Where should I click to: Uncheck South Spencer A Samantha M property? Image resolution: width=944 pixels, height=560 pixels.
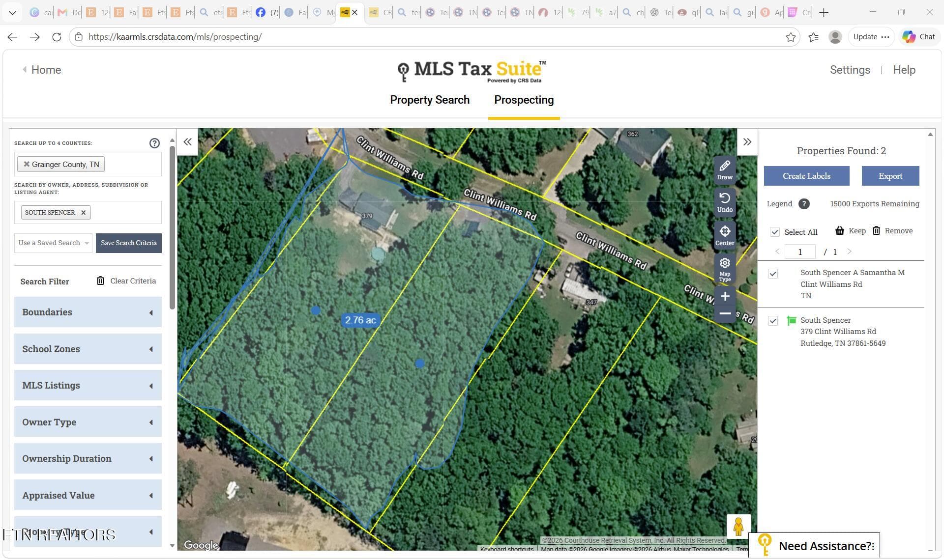click(773, 274)
